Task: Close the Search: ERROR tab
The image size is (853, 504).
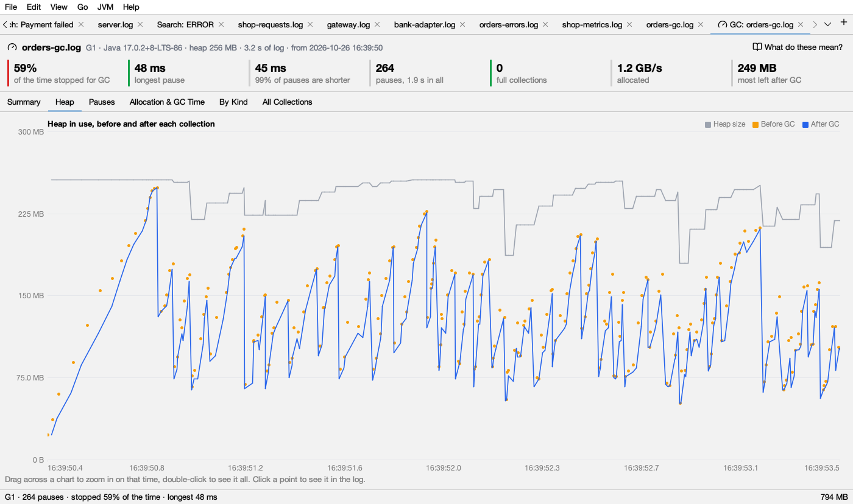Action: [221, 25]
